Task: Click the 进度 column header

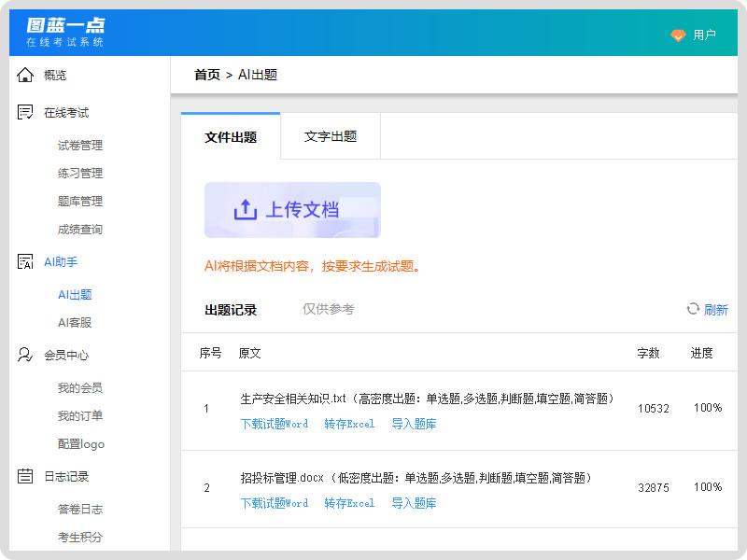Action: point(702,353)
